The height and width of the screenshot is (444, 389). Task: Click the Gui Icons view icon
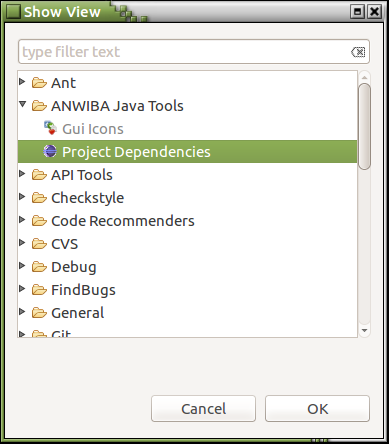pyautogui.click(x=50, y=128)
